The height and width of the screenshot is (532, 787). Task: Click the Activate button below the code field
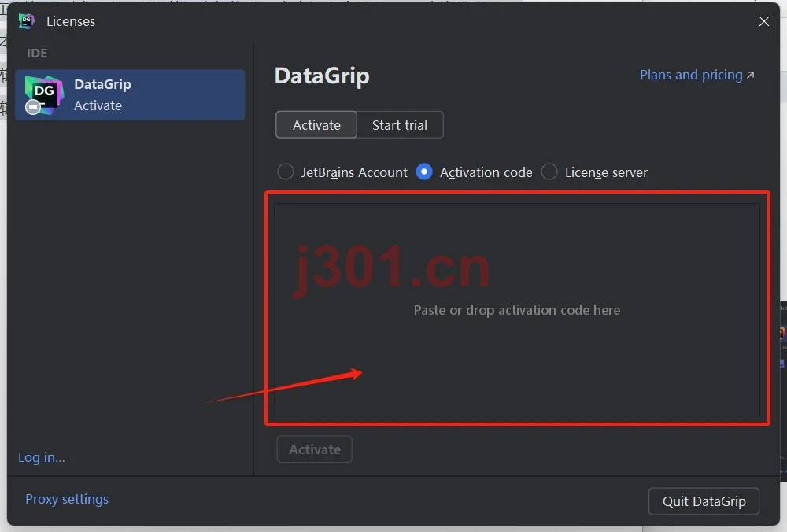[x=315, y=449]
